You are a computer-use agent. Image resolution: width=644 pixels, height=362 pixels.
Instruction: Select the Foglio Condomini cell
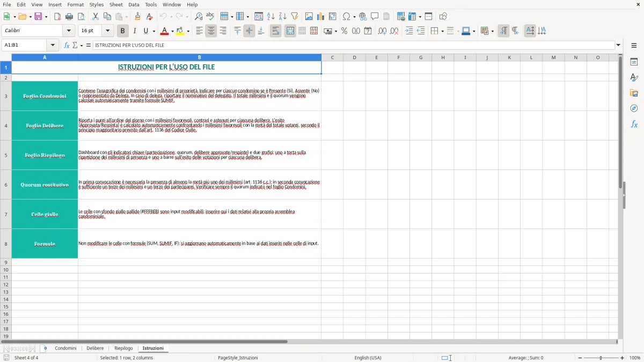(45, 96)
